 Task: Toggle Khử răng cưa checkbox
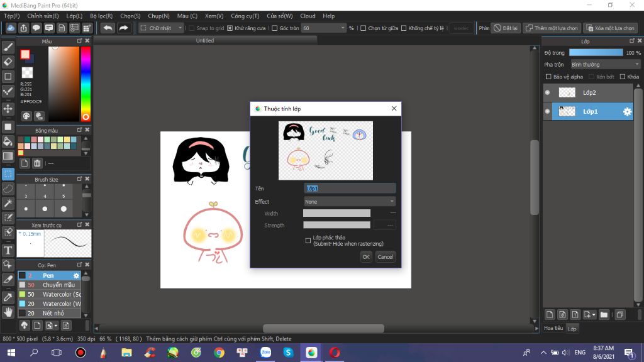click(x=230, y=28)
